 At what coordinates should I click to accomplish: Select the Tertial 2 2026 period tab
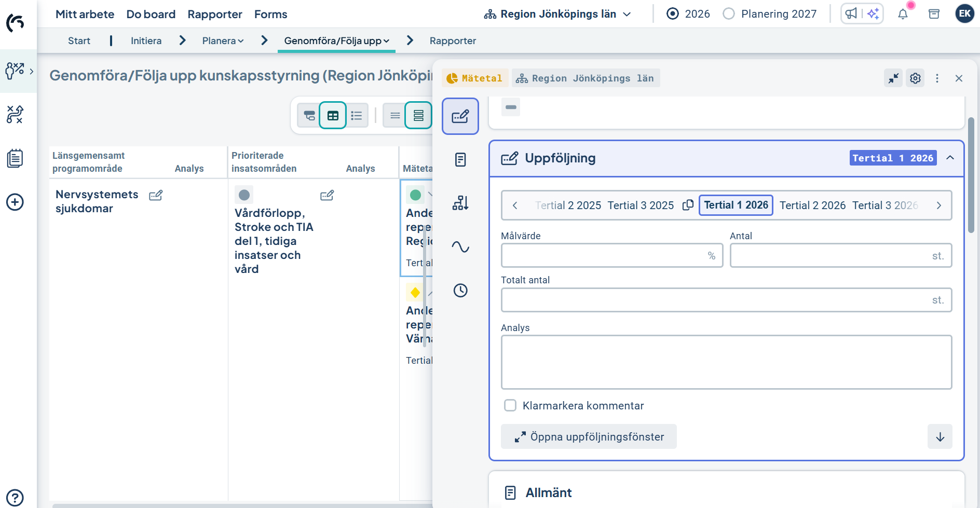(812, 205)
